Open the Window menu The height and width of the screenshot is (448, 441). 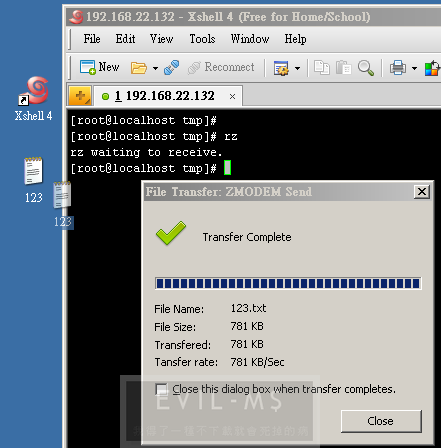250,39
